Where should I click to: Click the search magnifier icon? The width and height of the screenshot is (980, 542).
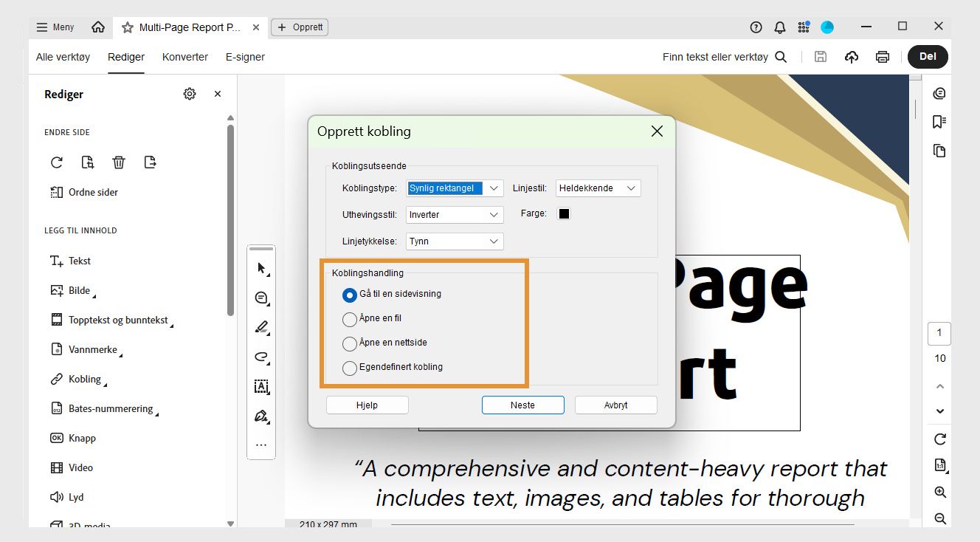781,57
